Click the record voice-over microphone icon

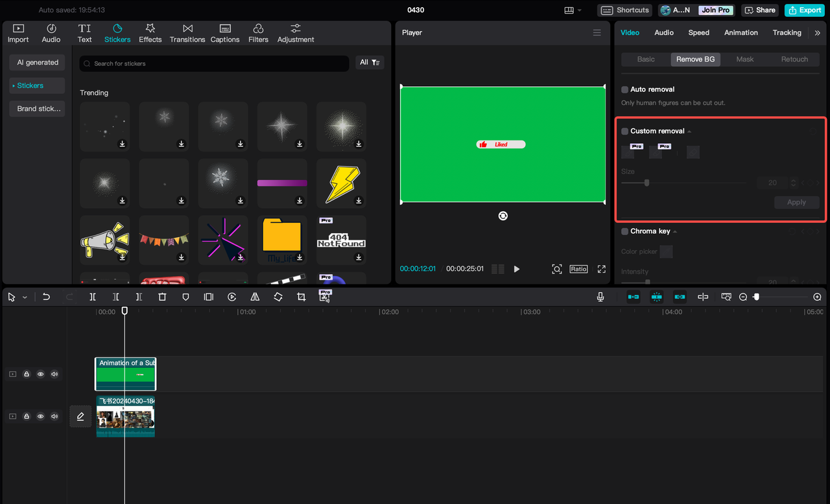pos(600,297)
